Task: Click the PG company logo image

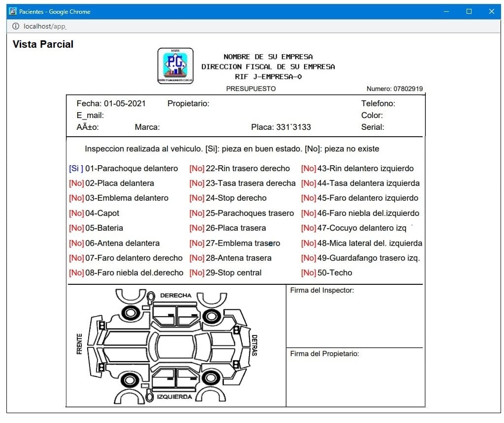Action: [x=175, y=66]
